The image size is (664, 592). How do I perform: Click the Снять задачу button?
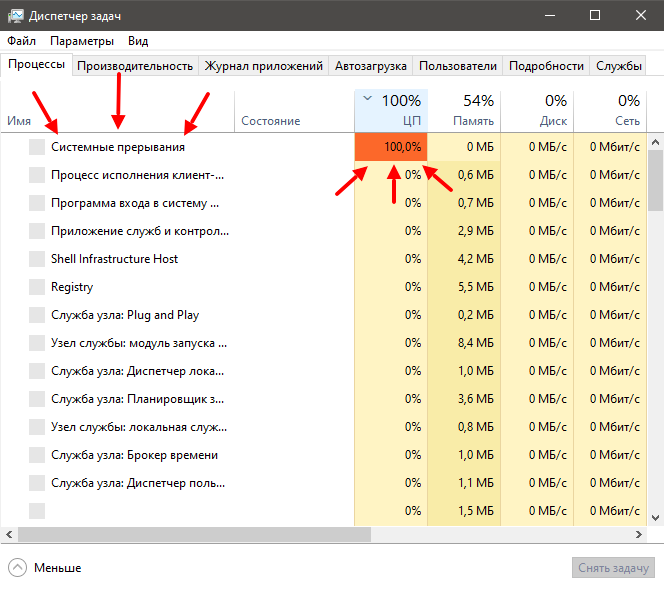[x=614, y=568]
